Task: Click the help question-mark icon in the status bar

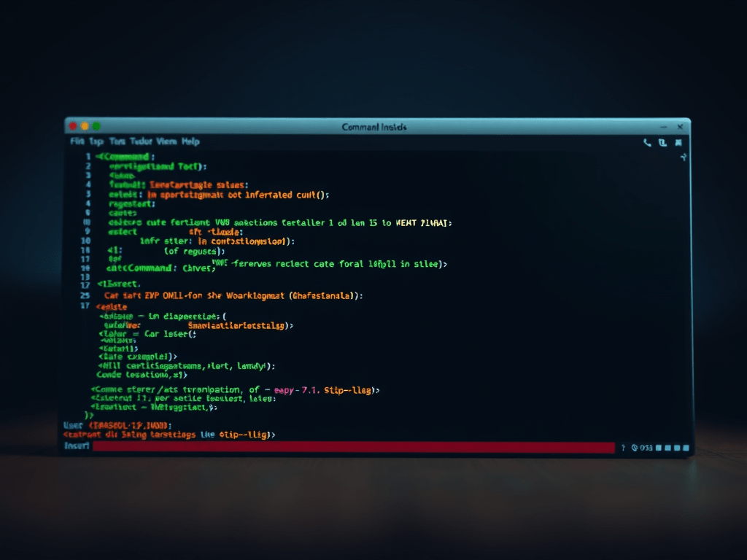Action: pyautogui.click(x=624, y=446)
